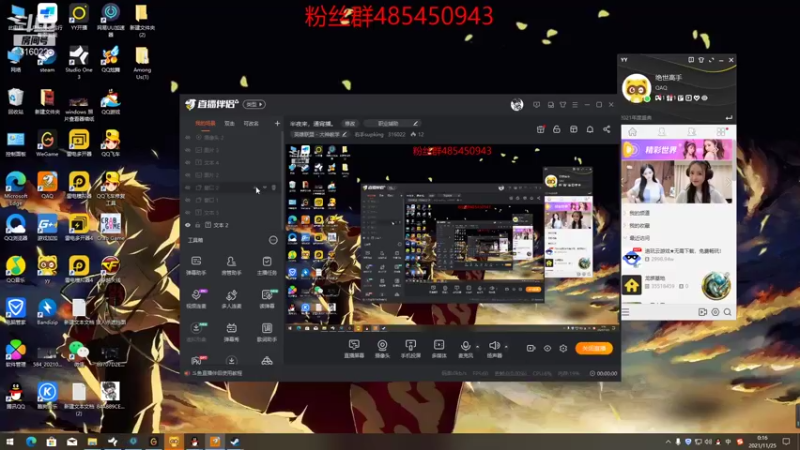
Task: Open speaker options arrow beside 扬声器
Action: [x=506, y=347]
